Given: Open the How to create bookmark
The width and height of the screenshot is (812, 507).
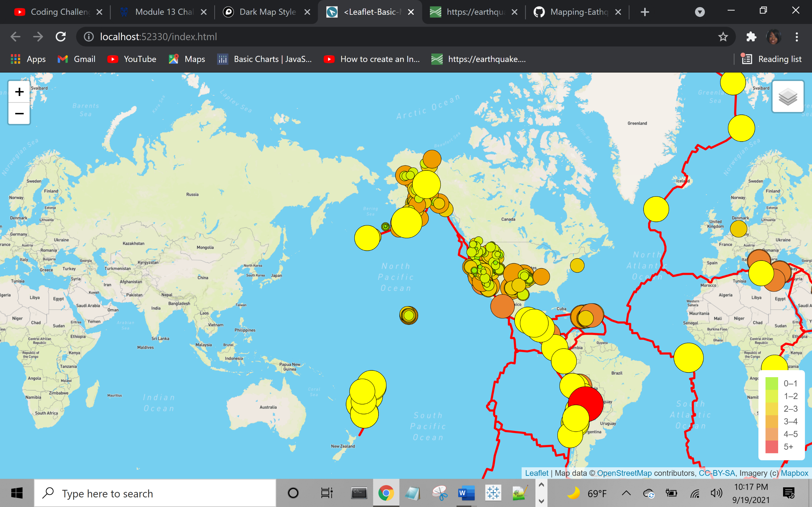Looking at the screenshot, I should point(372,59).
